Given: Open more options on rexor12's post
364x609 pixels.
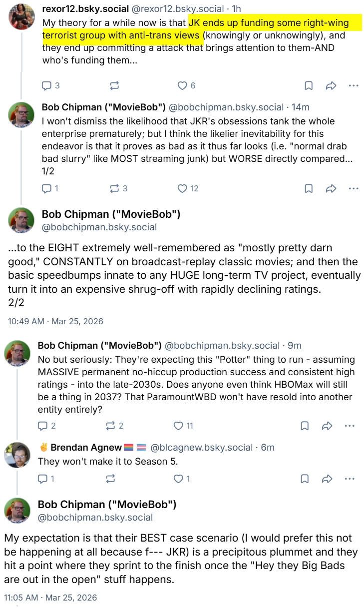Looking at the screenshot, I should point(354,85).
